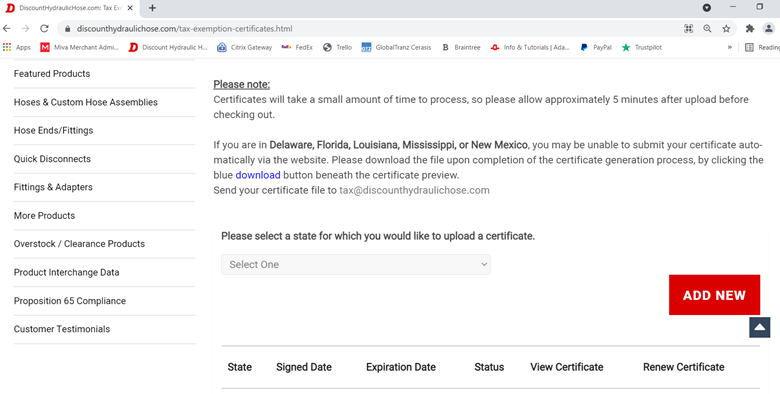This screenshot has height=394, width=780.
Task: Click the View Certificate column header
Action: [567, 367]
